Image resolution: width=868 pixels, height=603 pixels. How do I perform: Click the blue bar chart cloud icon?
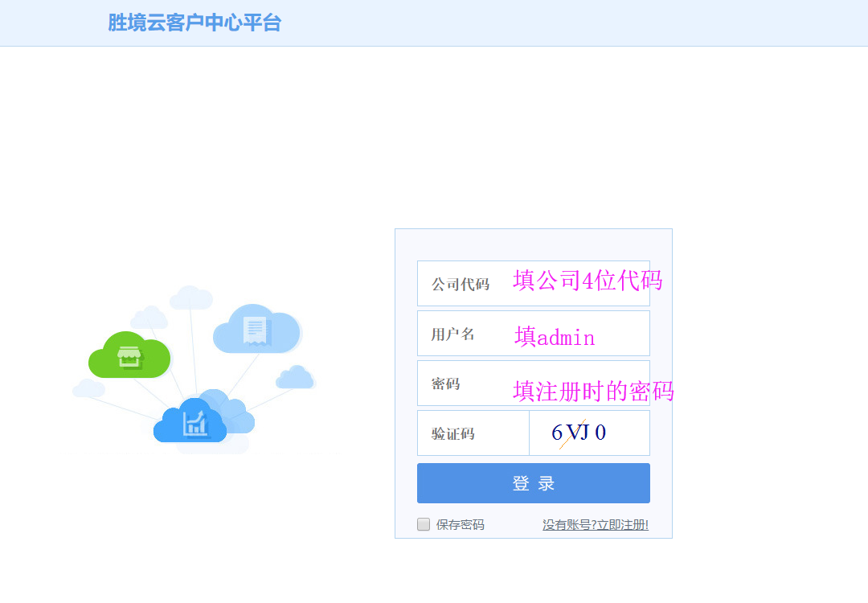[x=191, y=421]
